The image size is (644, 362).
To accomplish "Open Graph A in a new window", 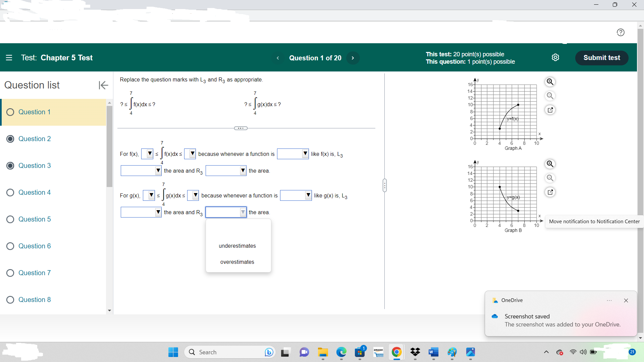I will tap(550, 110).
